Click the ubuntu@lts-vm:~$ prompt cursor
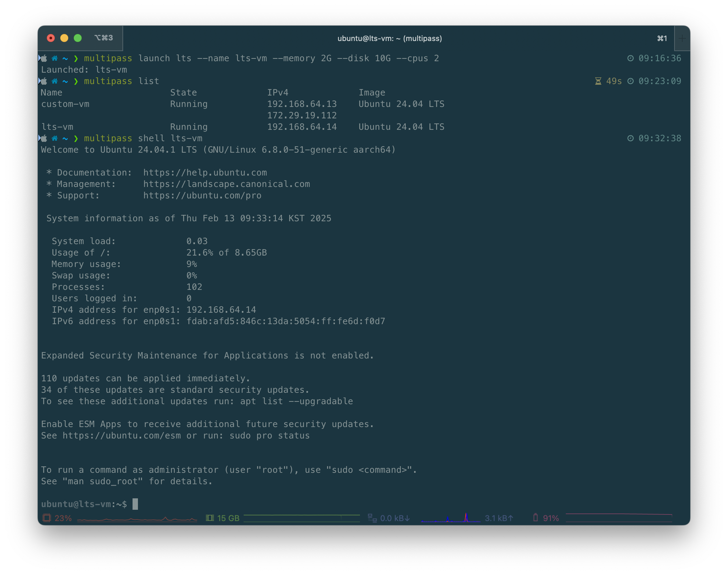Viewport: 728px width, 575px height. pos(135,504)
